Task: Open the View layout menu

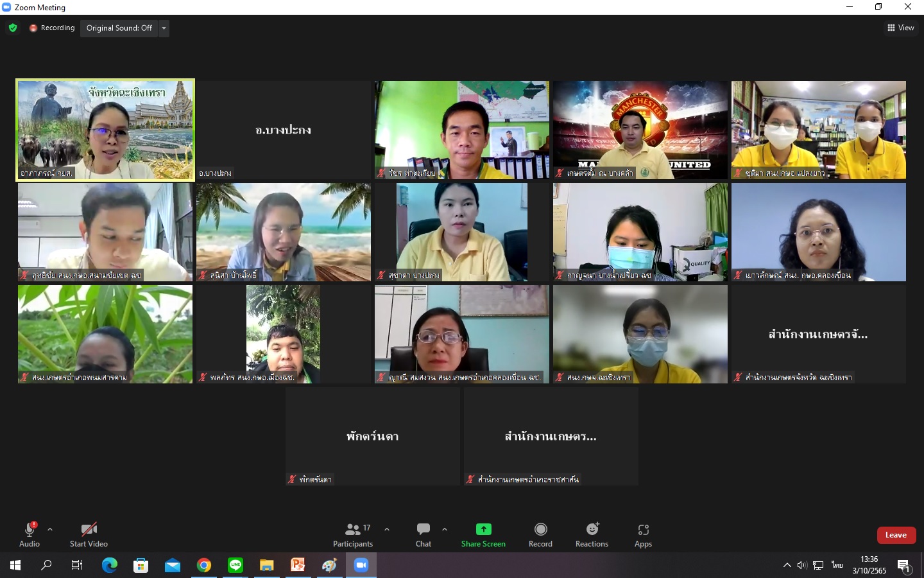Action: pyautogui.click(x=901, y=28)
